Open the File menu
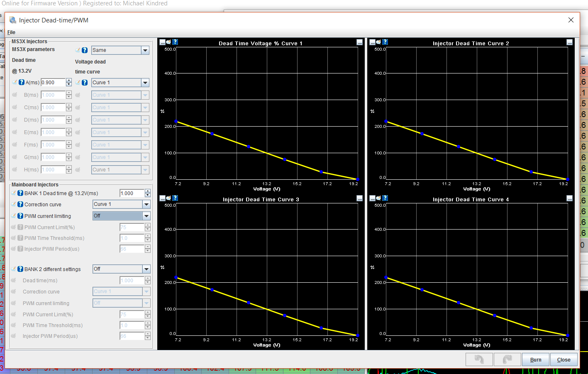 coord(11,32)
